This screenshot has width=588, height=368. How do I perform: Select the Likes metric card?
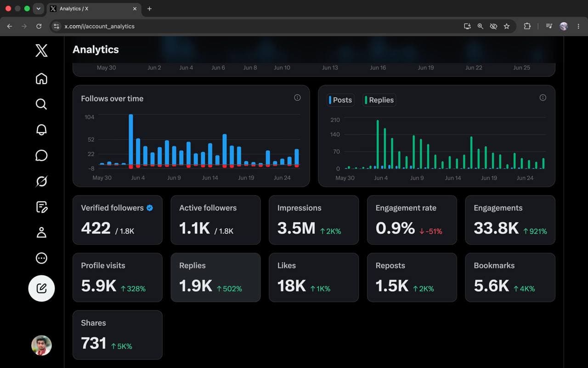point(314,277)
